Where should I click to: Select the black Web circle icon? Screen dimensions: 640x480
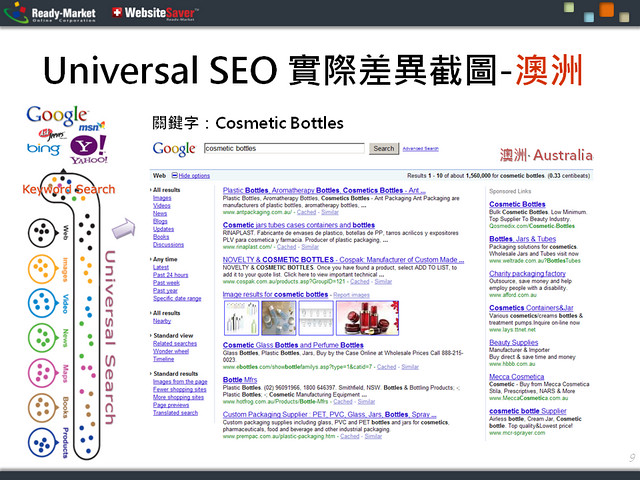tap(42, 232)
